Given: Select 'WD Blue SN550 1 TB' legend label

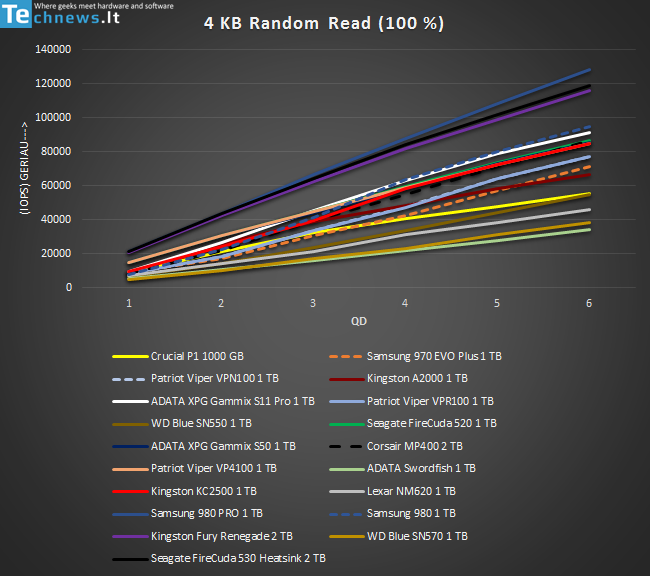Looking at the screenshot, I should [201, 423].
